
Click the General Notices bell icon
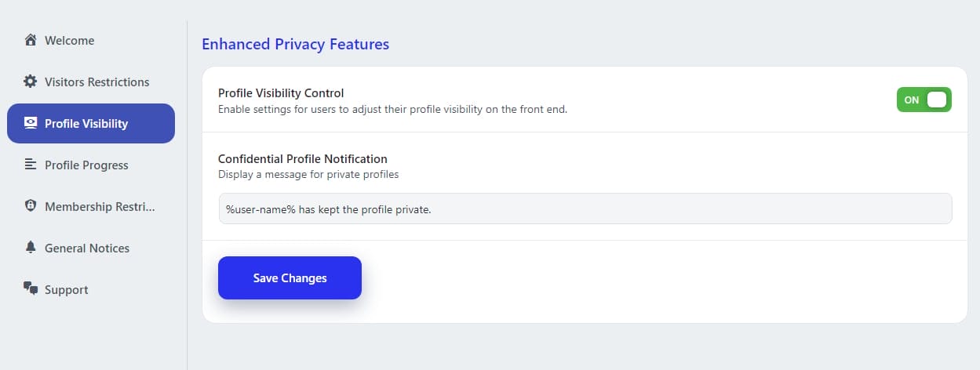[x=31, y=248]
